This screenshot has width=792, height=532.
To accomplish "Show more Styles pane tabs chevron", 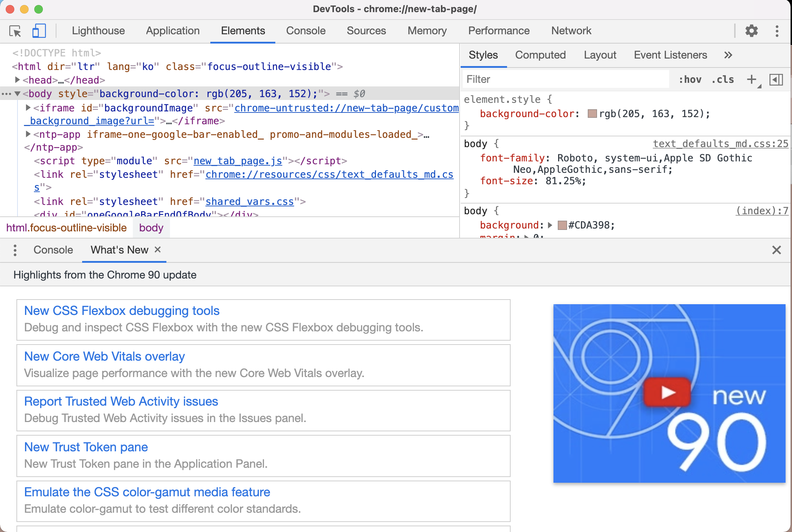I will click(x=728, y=55).
